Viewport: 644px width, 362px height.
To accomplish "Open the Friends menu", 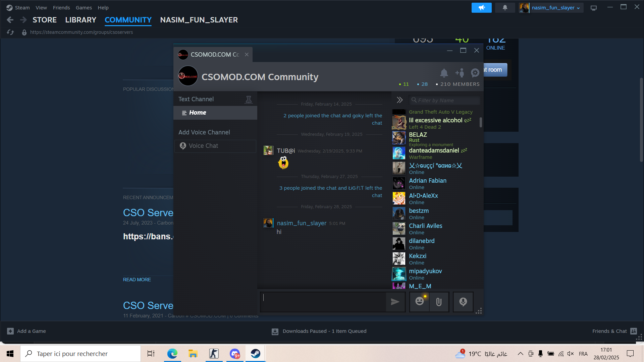I will (x=61, y=7).
